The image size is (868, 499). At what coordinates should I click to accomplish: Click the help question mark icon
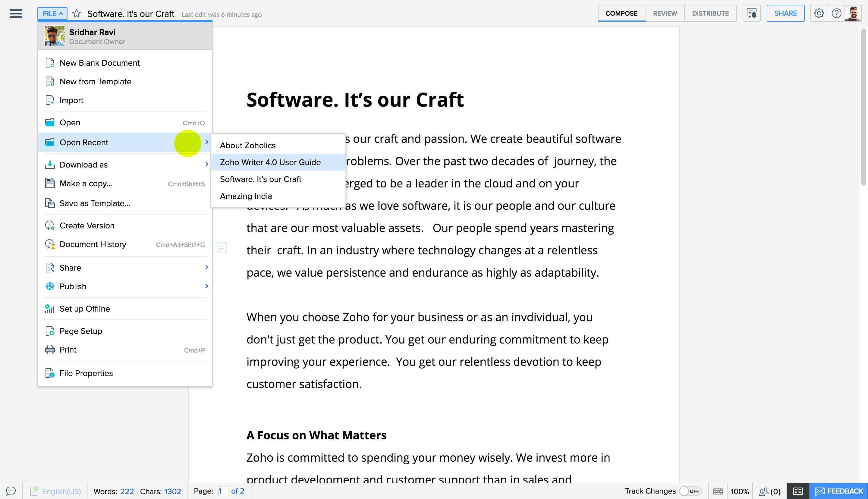coord(836,13)
